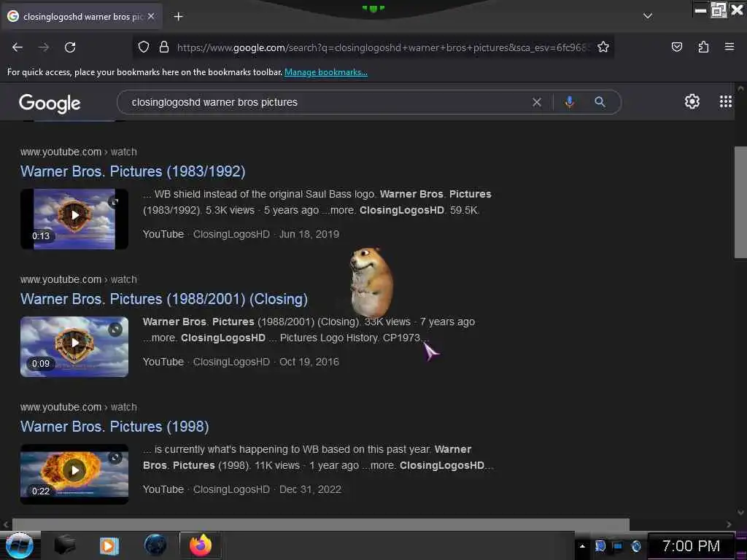Click the Dec 31, 2022 date text
Viewport: 747px width, 560px height.
310,489
